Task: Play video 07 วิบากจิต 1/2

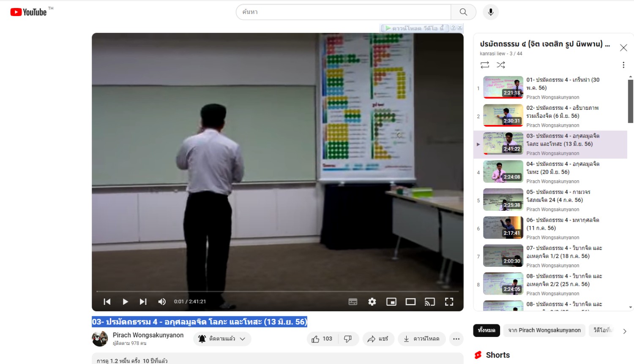Action: tap(550, 256)
